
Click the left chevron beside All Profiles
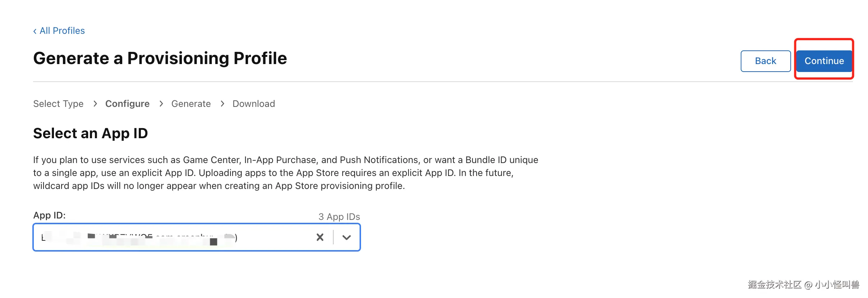pyautogui.click(x=35, y=31)
